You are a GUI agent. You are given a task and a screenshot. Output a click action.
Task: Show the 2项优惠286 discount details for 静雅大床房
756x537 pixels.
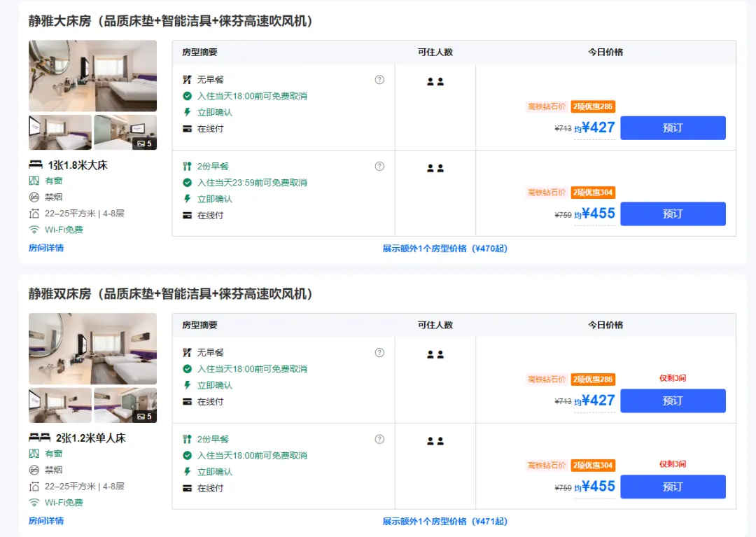coord(593,106)
